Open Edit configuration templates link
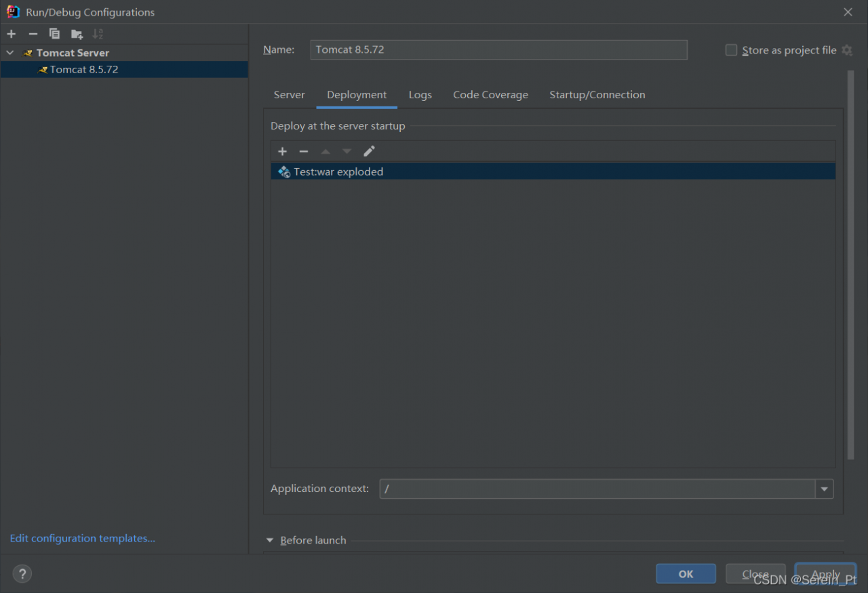 [83, 538]
